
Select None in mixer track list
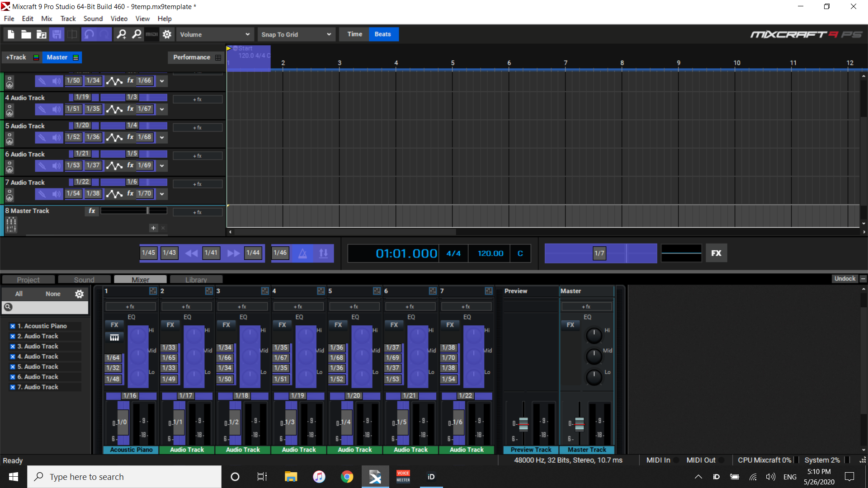click(x=53, y=294)
